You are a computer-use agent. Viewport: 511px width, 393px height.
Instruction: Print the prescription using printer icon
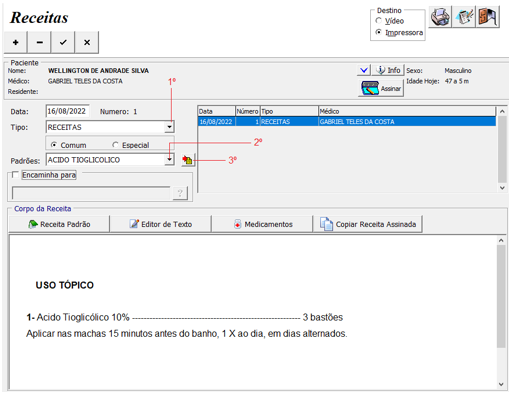(440, 17)
